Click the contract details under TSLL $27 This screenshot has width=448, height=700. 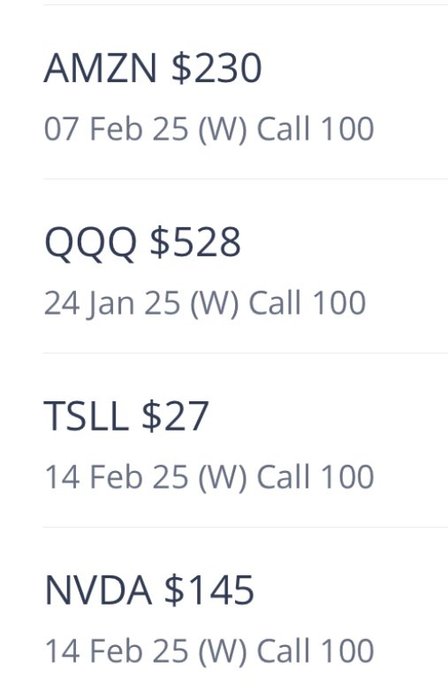[209, 478]
